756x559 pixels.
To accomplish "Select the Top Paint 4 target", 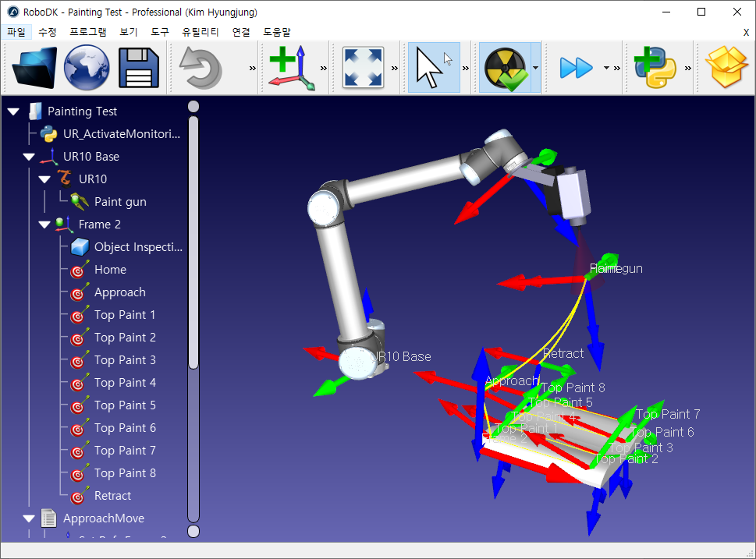I will click(125, 383).
